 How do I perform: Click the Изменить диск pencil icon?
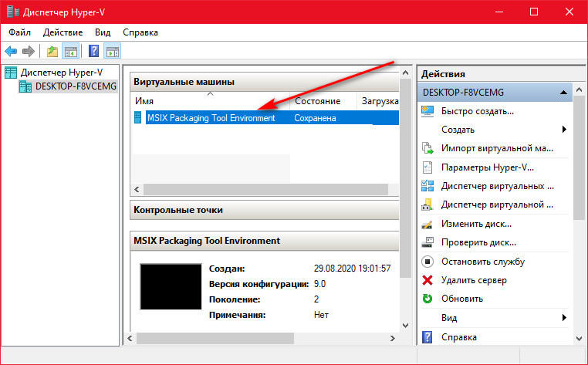pyautogui.click(x=427, y=225)
